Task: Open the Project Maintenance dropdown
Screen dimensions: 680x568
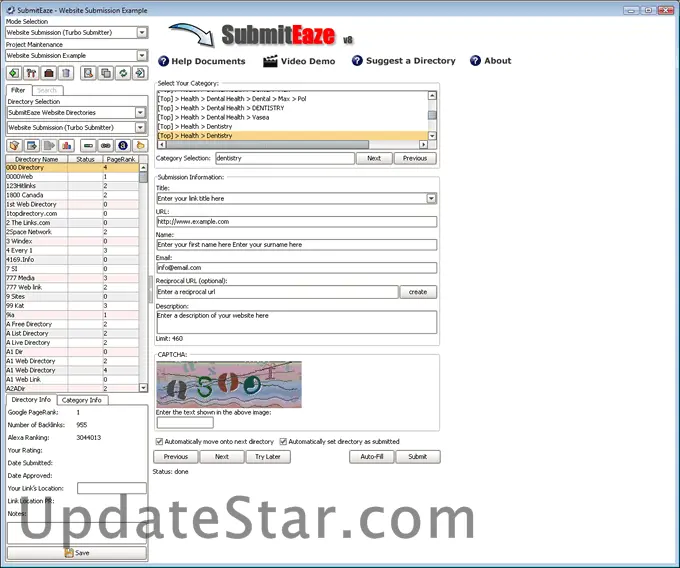Action: point(142,55)
